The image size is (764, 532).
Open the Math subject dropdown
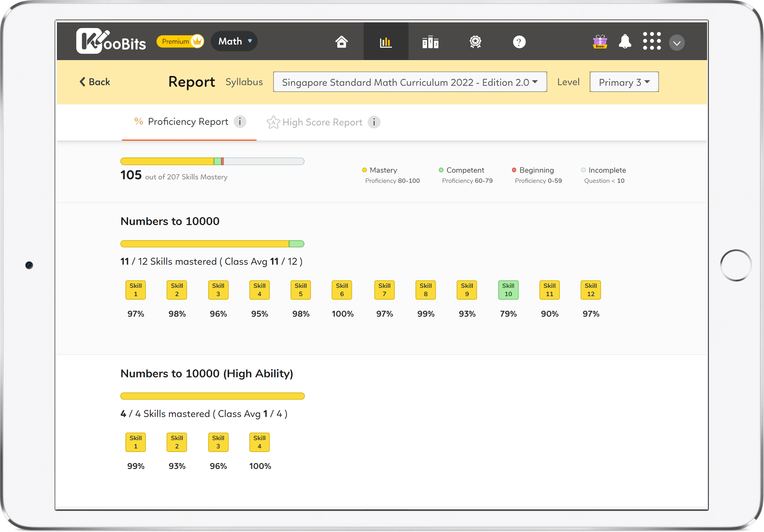point(234,41)
